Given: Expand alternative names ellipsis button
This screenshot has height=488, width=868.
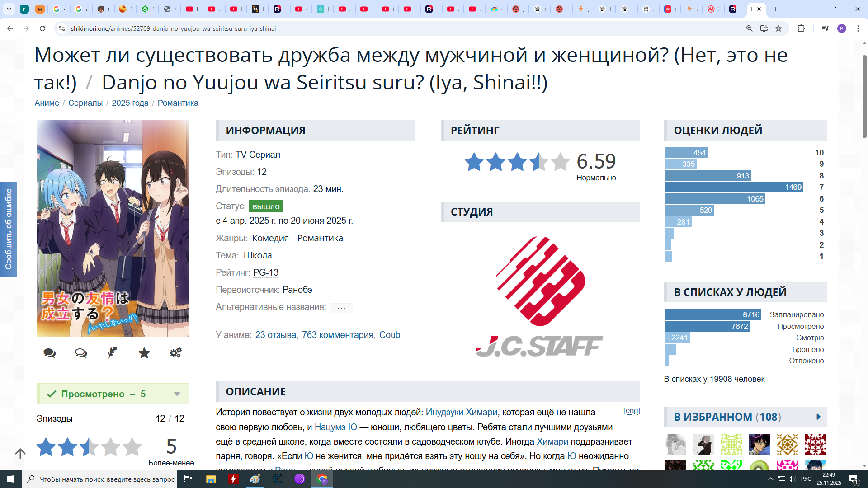Looking at the screenshot, I should 341,308.
